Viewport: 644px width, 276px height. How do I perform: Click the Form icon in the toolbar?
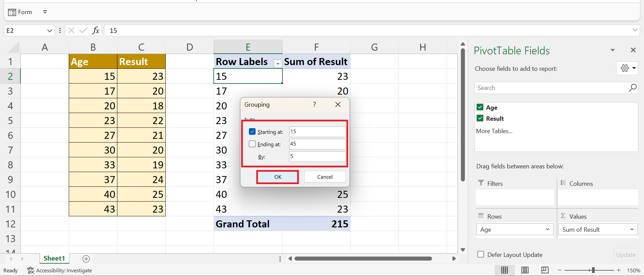point(12,12)
